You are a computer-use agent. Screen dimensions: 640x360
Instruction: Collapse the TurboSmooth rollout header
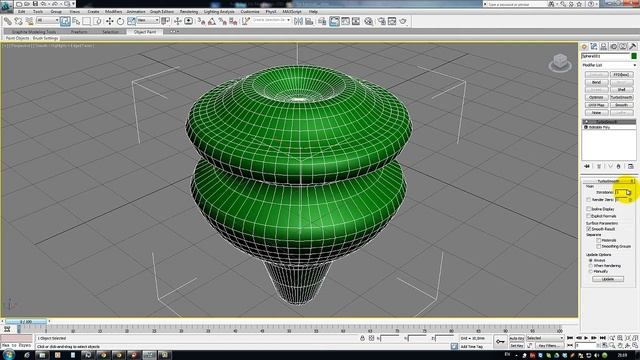pos(608,181)
